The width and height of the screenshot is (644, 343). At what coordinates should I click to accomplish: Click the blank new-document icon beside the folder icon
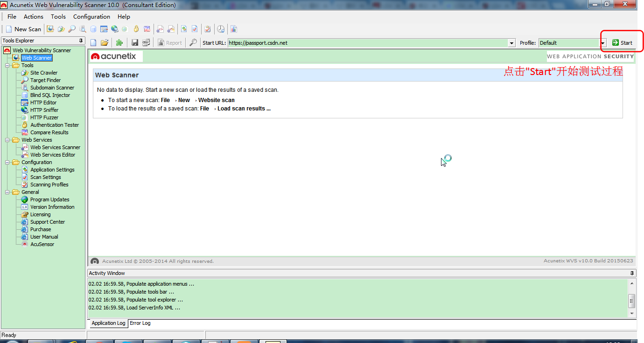pyautogui.click(x=93, y=42)
